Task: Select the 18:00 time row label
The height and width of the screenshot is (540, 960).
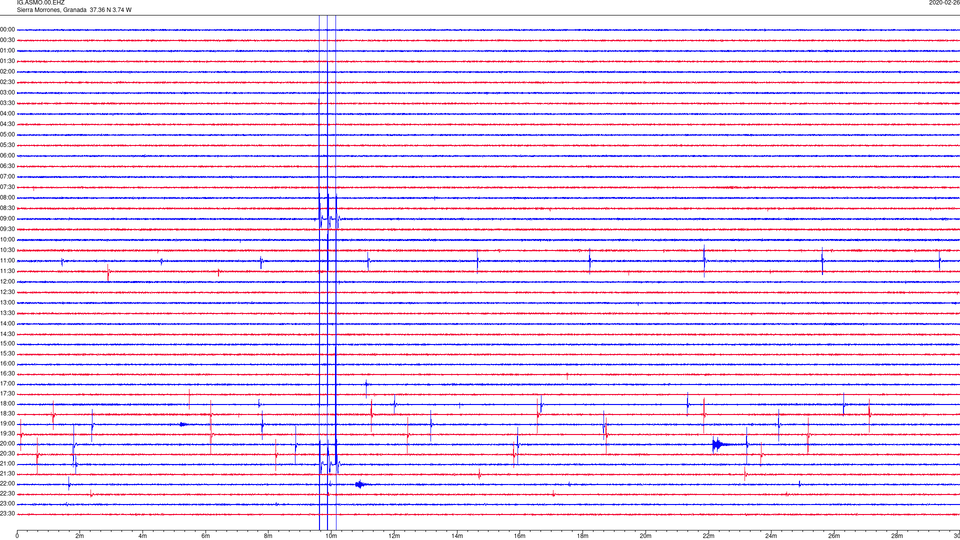Action: (7, 404)
